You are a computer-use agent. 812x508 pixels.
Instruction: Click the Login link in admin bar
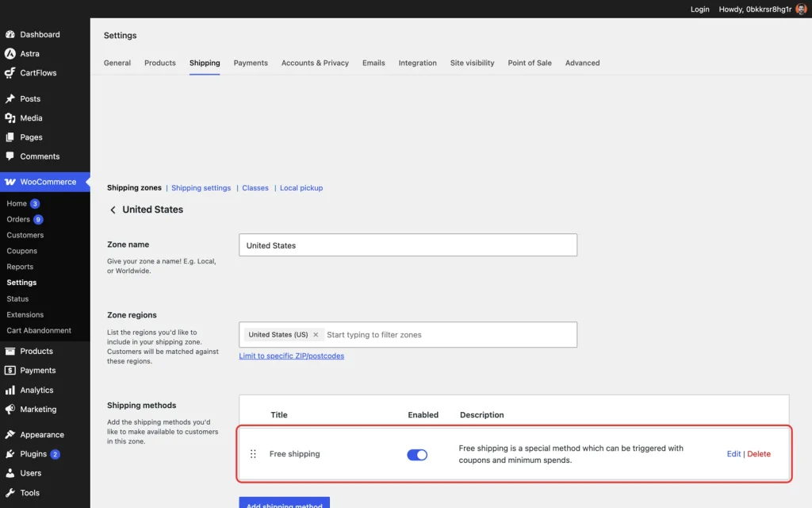point(699,10)
